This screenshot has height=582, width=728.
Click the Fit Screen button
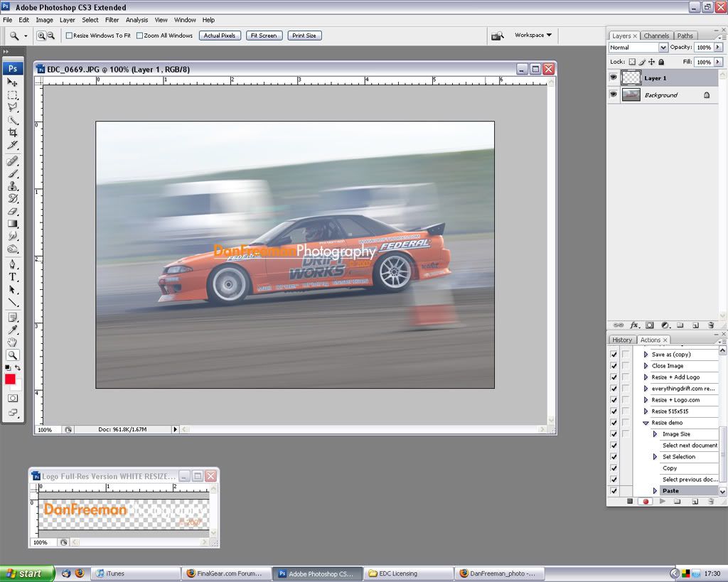tap(264, 36)
